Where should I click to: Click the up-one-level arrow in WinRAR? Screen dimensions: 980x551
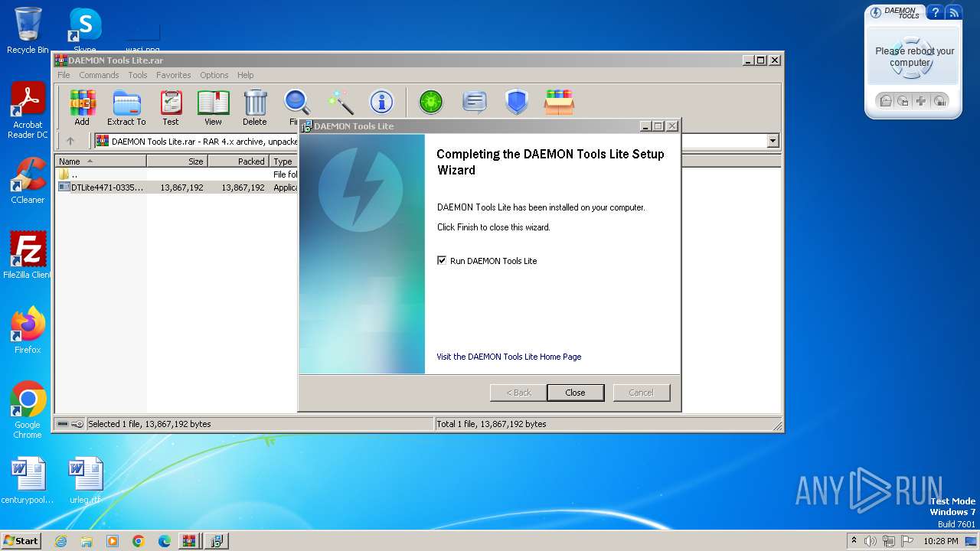pyautogui.click(x=70, y=141)
